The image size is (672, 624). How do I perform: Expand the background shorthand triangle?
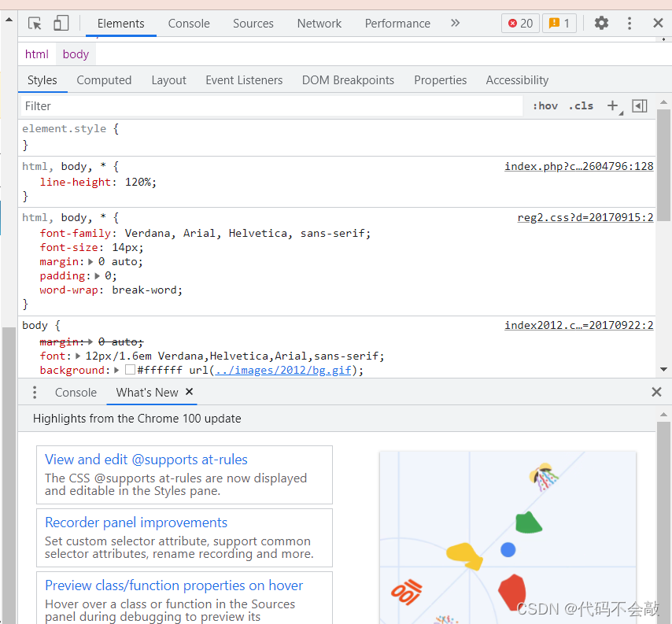coord(116,371)
